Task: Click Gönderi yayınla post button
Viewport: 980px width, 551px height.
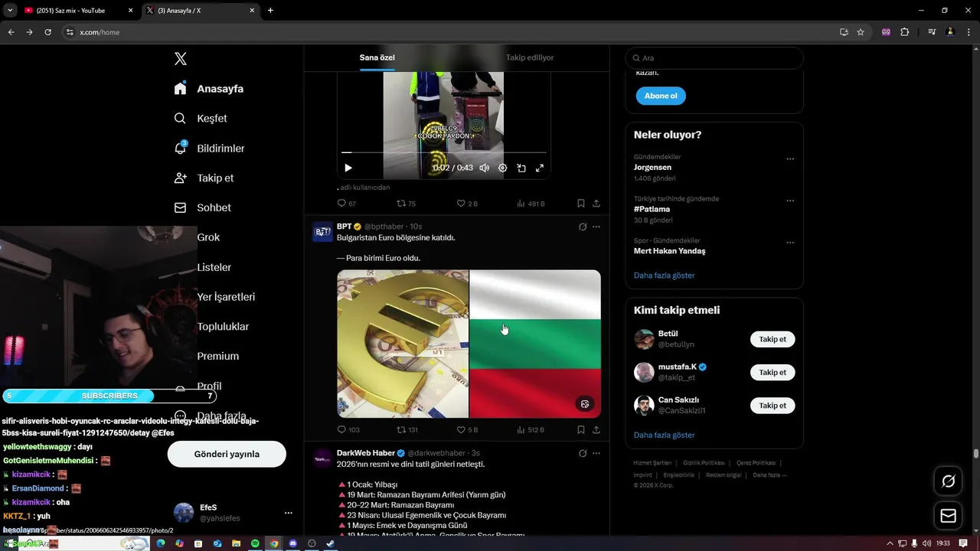Action: tap(227, 454)
